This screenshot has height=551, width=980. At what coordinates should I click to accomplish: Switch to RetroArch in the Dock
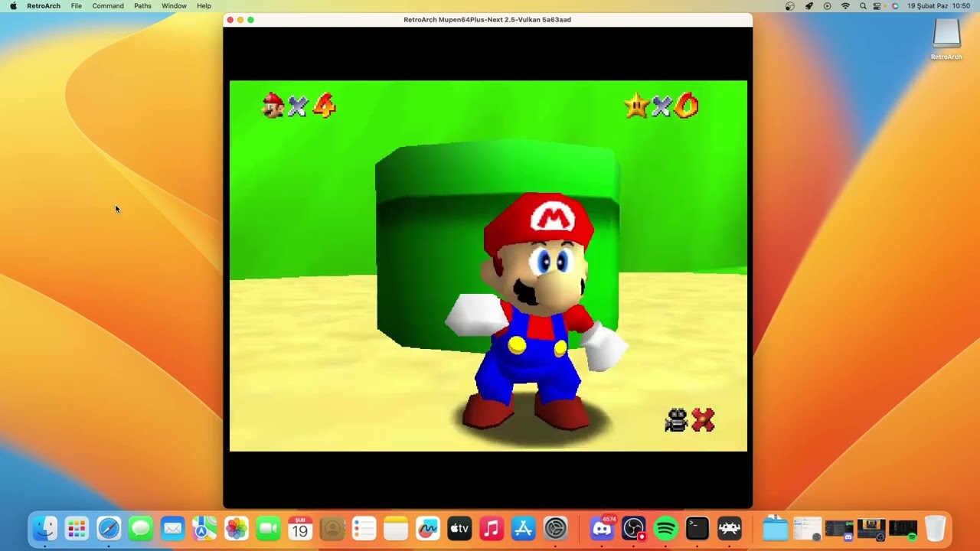[x=730, y=528]
